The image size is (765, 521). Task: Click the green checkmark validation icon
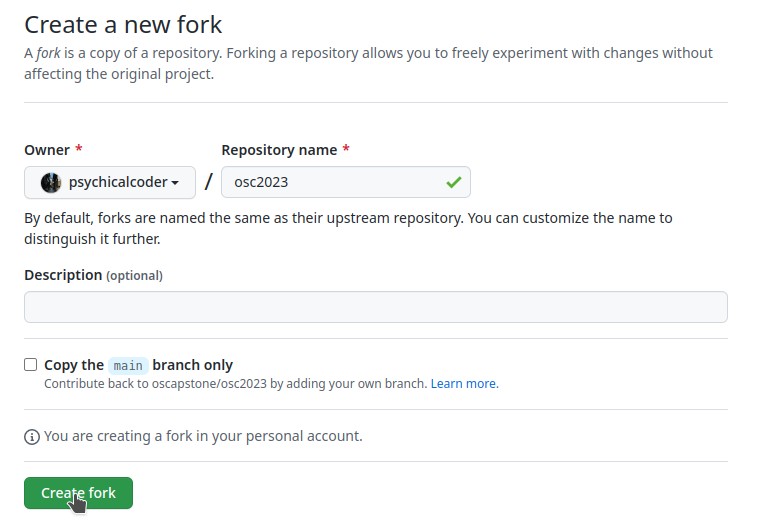pyautogui.click(x=454, y=182)
